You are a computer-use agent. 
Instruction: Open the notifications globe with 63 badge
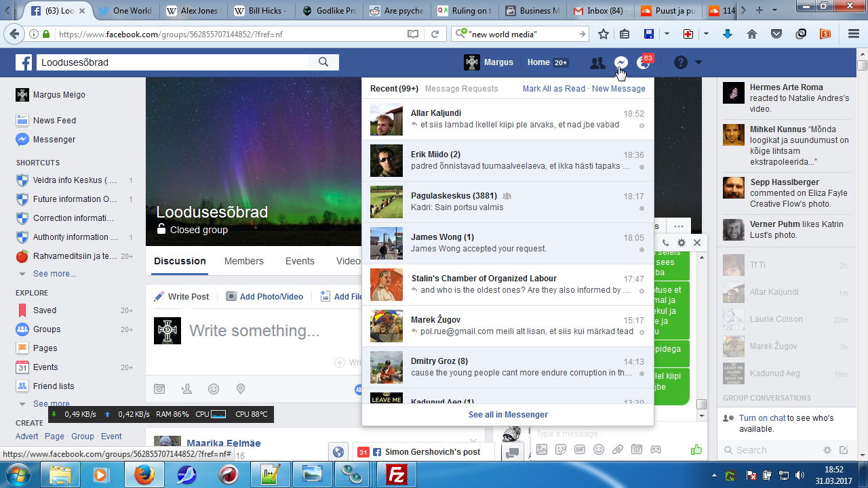click(643, 62)
